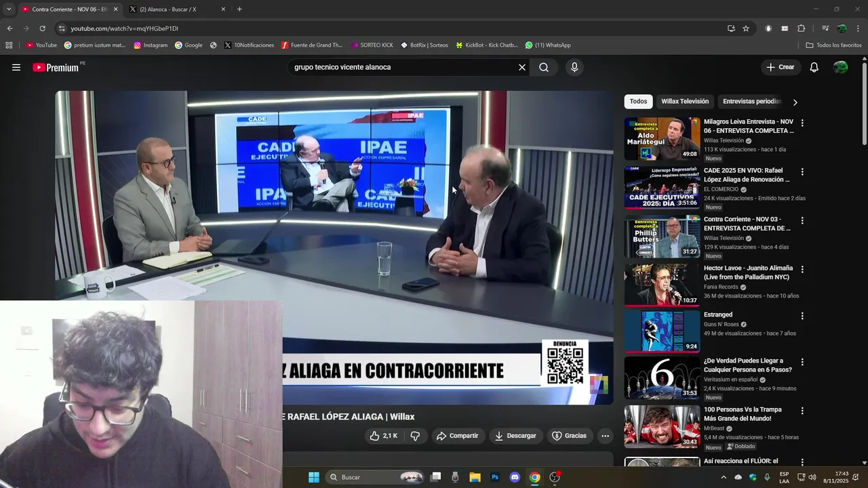Download the video with Descargar

(x=515, y=436)
